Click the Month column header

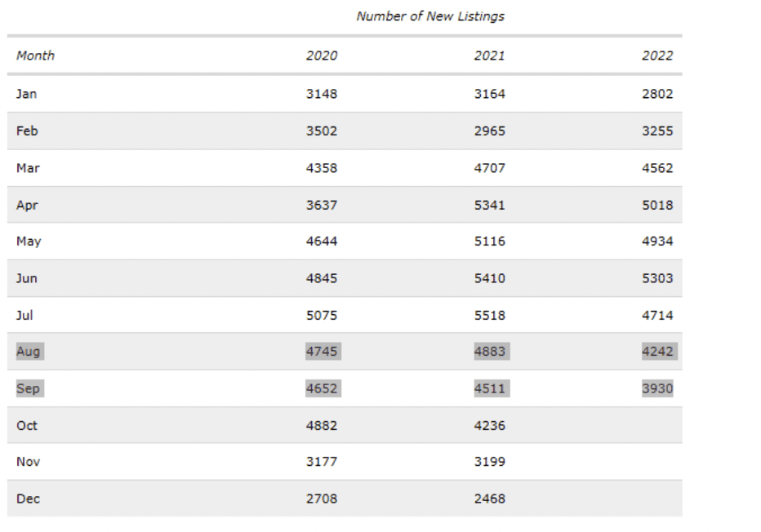point(35,55)
